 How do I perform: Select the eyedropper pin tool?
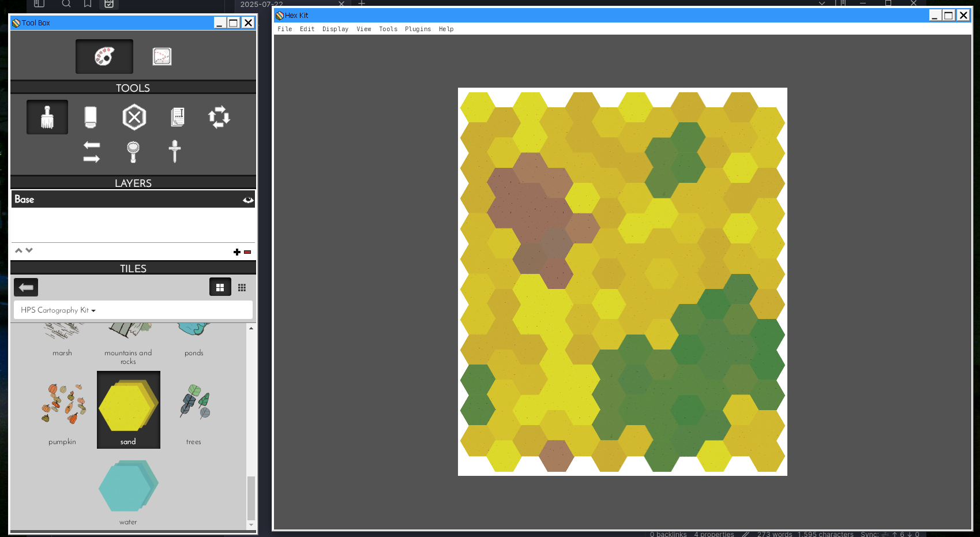click(175, 152)
